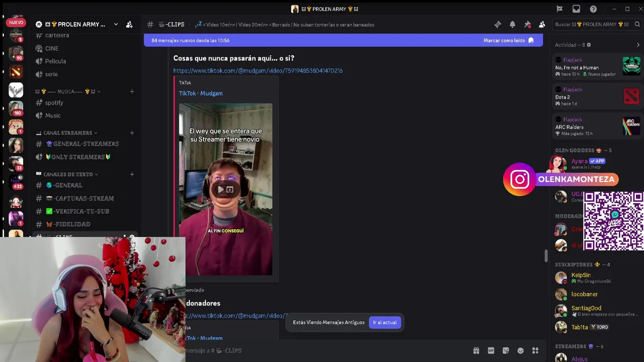
Task: Open the apps icon in message bar
Action: click(x=535, y=350)
